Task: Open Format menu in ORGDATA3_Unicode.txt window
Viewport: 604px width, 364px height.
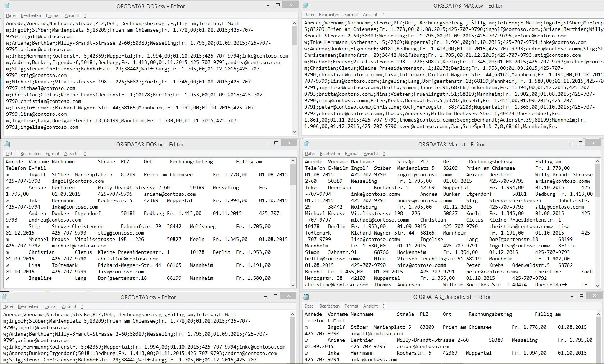Action: [x=351, y=306]
